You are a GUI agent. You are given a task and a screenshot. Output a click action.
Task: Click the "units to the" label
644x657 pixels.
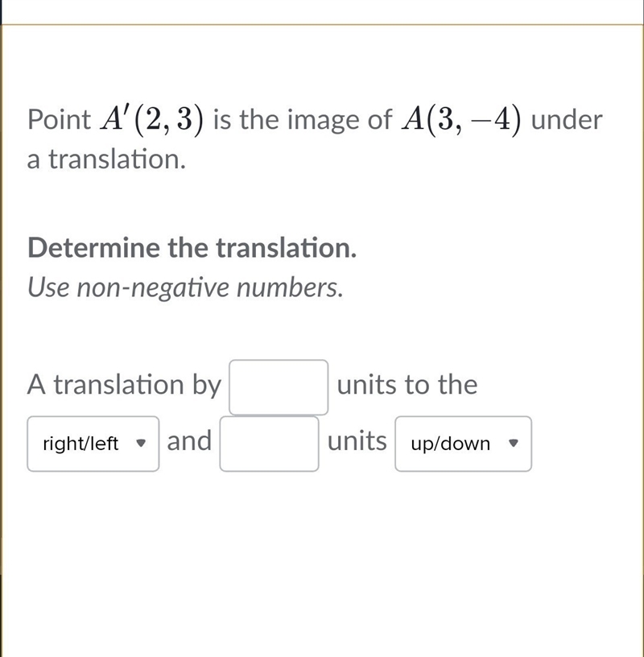pos(407,385)
